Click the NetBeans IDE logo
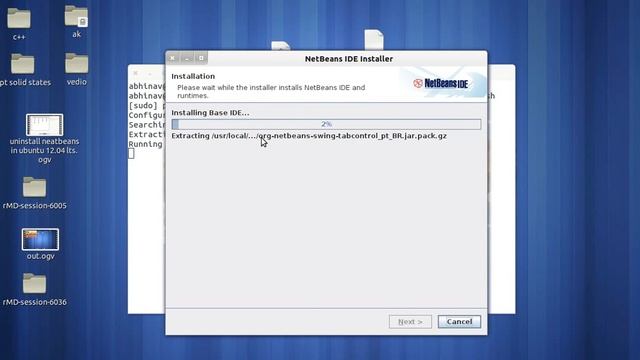The width and height of the screenshot is (640, 360). 441,84
